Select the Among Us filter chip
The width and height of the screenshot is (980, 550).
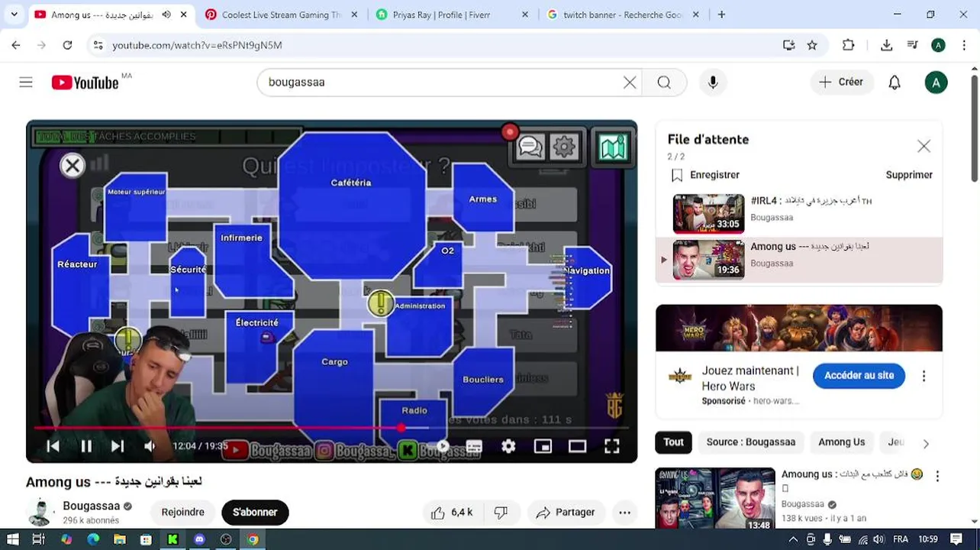point(842,442)
